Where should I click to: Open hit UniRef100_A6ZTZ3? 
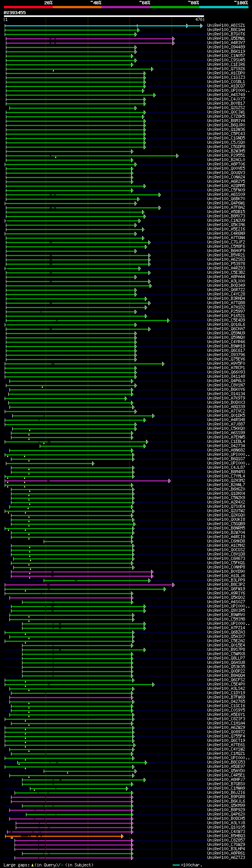226,858
